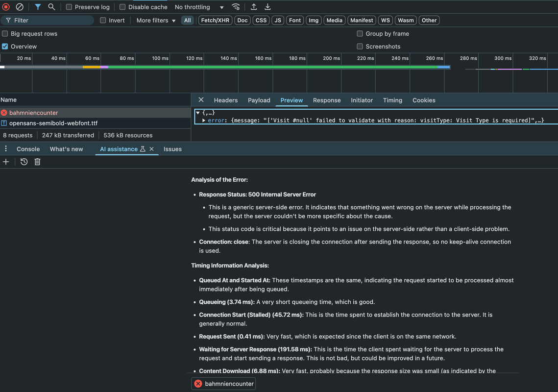
Task: Uncheck the Overview checkbox
Action: (5, 46)
